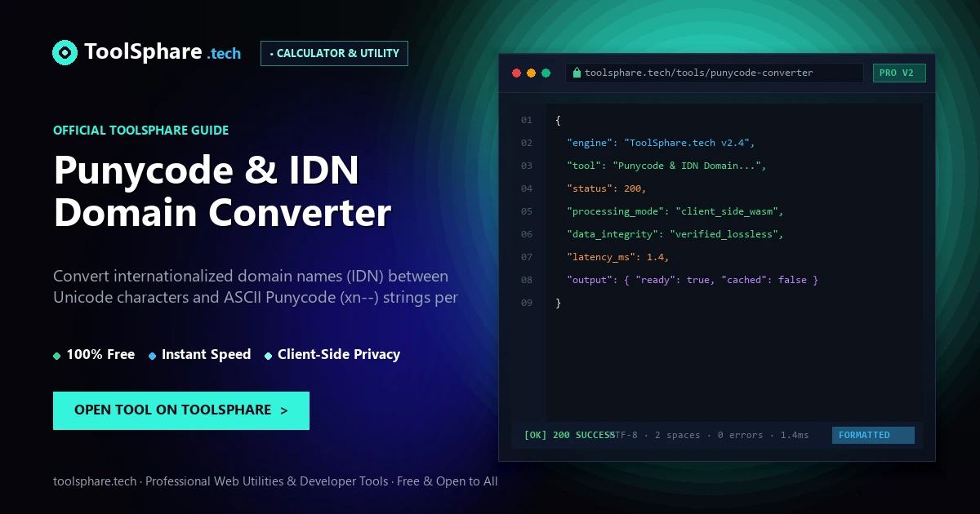Image resolution: width=980 pixels, height=514 pixels.
Task: Click the Client-Side Privacy feature label
Action: click(x=339, y=354)
